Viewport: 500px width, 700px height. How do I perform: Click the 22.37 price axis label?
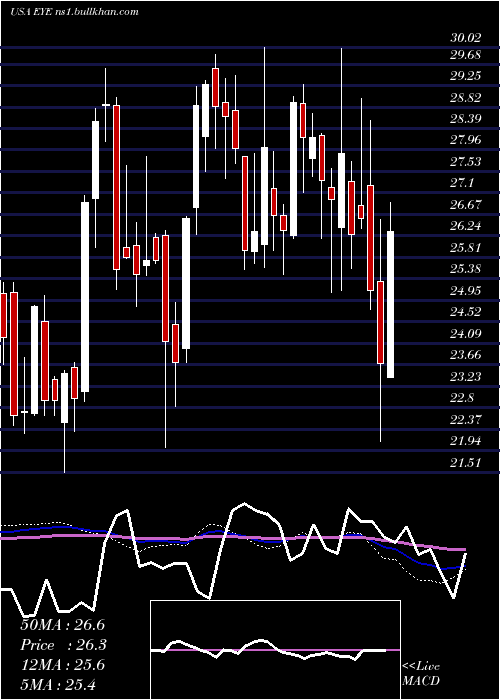coord(466,420)
